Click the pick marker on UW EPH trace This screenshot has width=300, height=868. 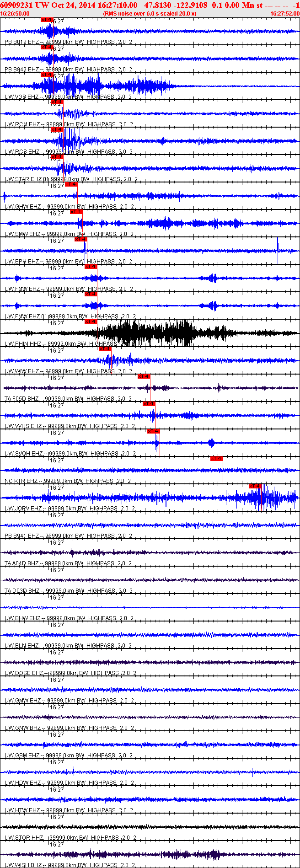80,239
